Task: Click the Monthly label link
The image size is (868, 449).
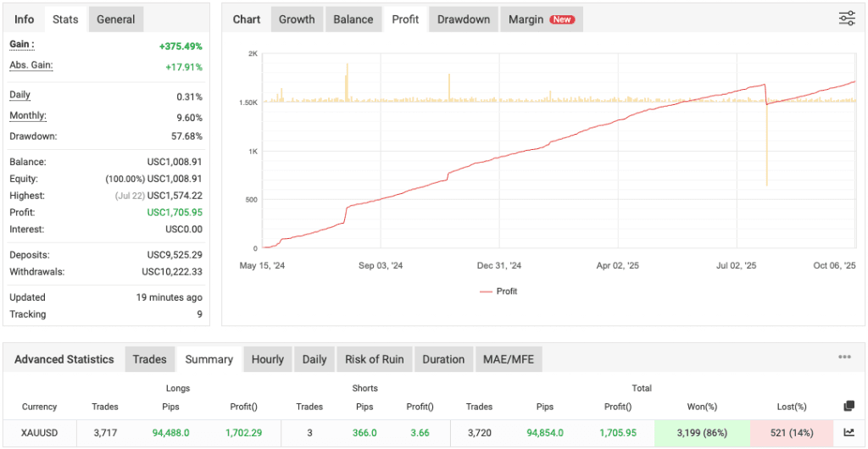Action: [28, 116]
